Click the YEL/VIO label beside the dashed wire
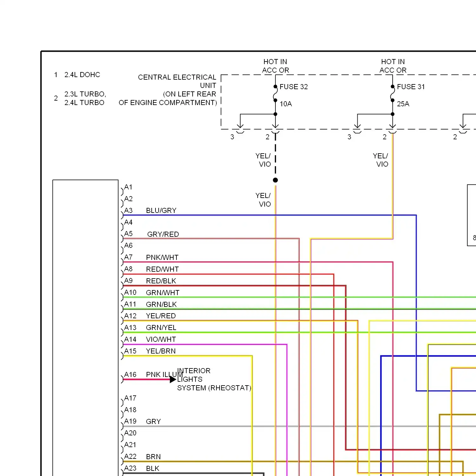 (263, 160)
